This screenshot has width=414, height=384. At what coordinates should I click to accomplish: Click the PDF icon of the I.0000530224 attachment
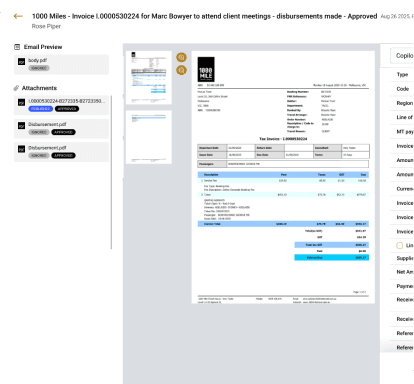pos(21,102)
